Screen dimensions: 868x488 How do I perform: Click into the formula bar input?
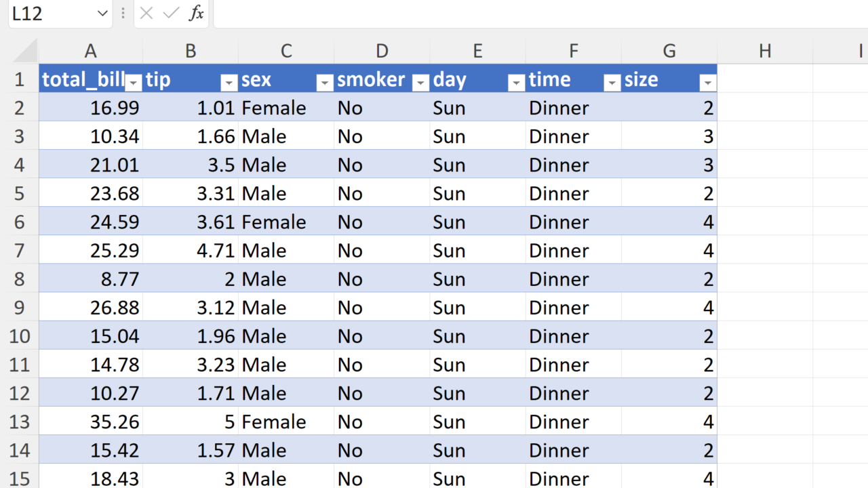[x=536, y=14]
